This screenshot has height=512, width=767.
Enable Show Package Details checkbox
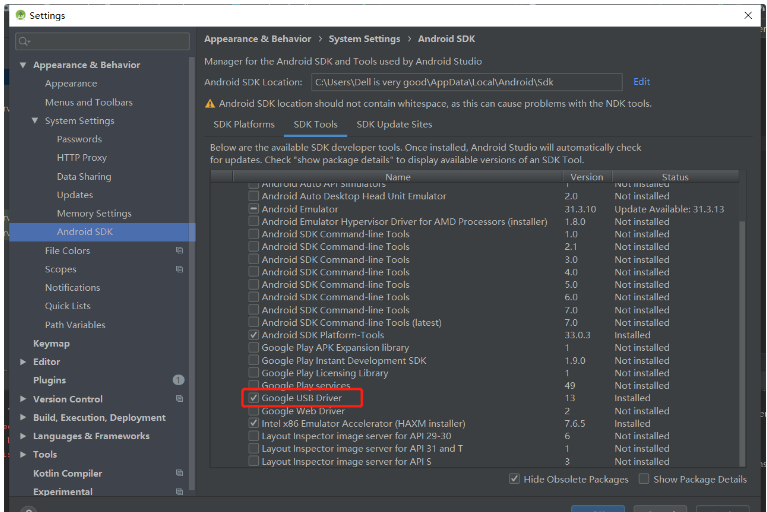(x=644, y=479)
